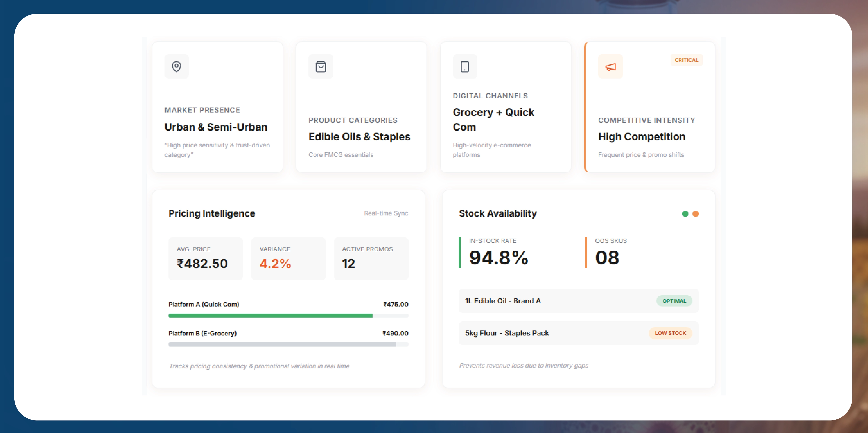Click the Urban & Semi-Urban heading

tap(216, 127)
